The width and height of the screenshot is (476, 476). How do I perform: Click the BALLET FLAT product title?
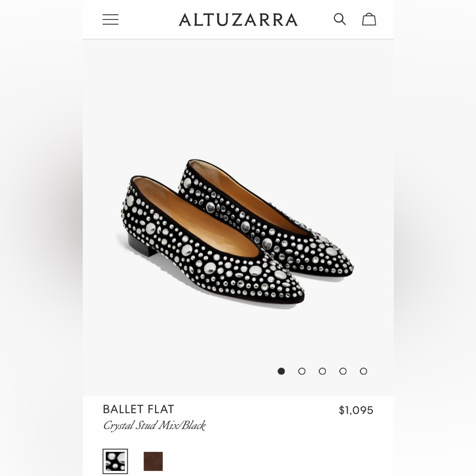point(139,409)
